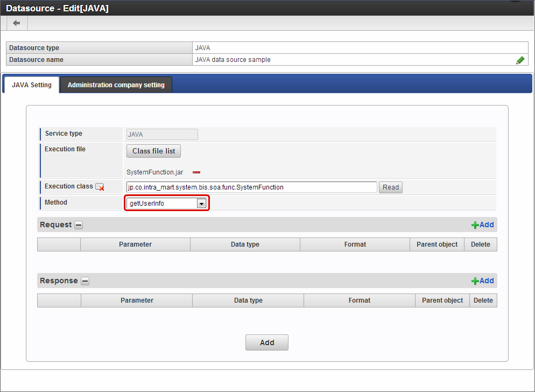535x392 pixels.
Task: Click Request table Data type header
Action: [245, 244]
